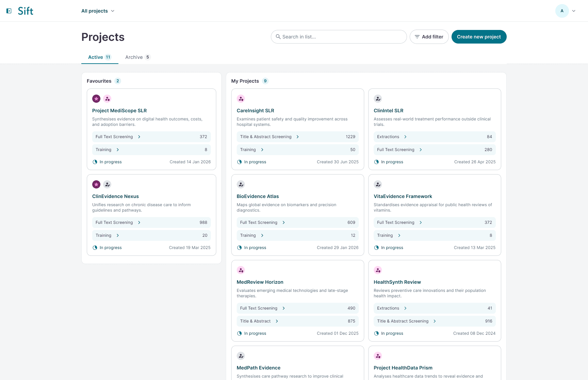
Task: Click Create new project button
Action: click(479, 37)
